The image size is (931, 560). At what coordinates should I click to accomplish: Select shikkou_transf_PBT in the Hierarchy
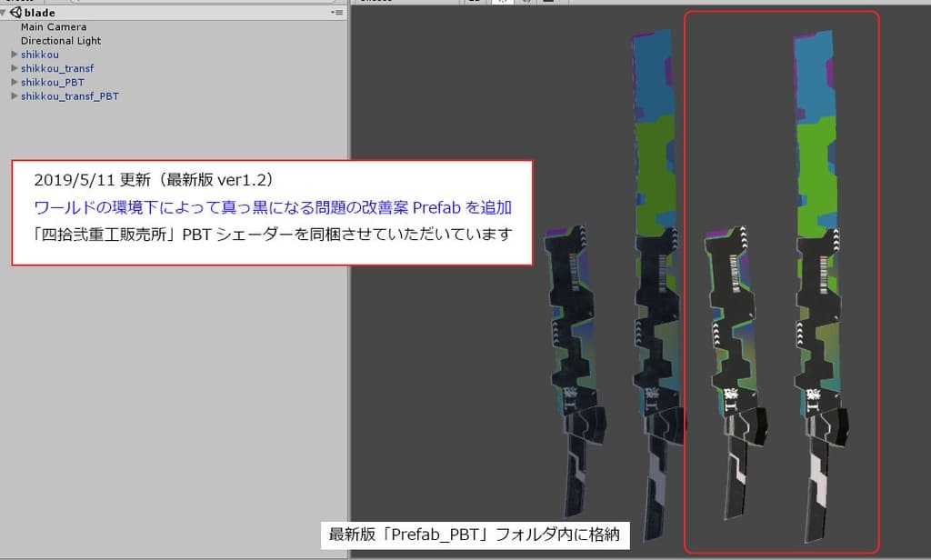[x=64, y=95]
